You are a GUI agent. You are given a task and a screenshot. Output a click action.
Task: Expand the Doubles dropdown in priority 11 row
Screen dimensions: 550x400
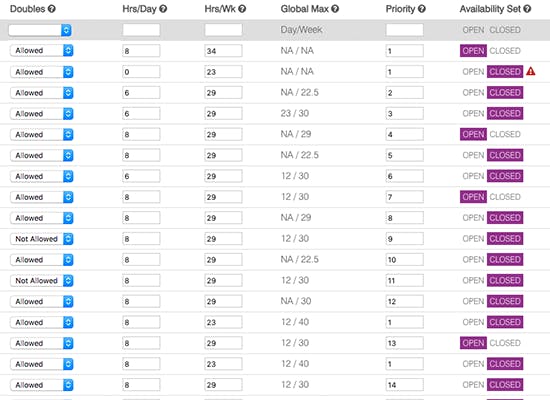[41, 281]
